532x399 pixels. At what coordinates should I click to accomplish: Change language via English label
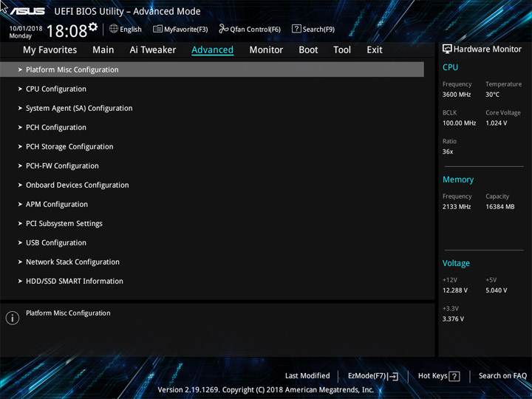[x=131, y=29]
